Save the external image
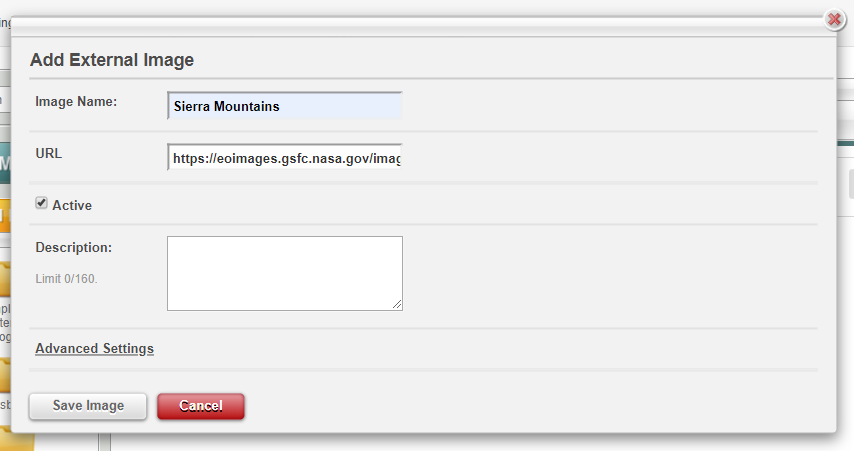854x451 pixels. point(88,406)
